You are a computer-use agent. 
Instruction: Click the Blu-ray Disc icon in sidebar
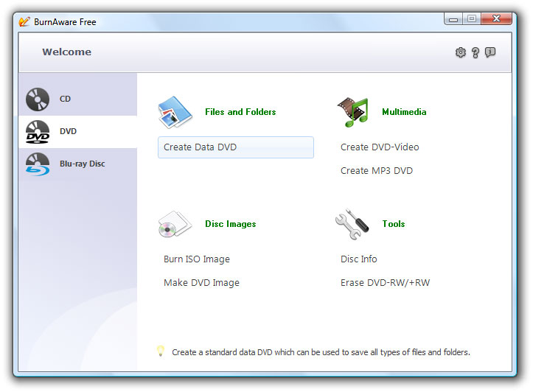(38, 164)
